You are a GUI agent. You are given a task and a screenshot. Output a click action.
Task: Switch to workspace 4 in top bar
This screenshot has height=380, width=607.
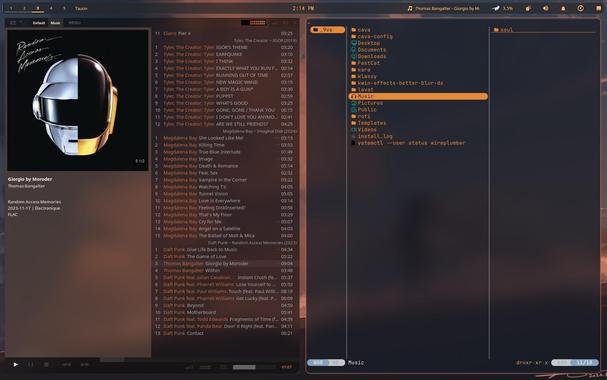tap(51, 8)
